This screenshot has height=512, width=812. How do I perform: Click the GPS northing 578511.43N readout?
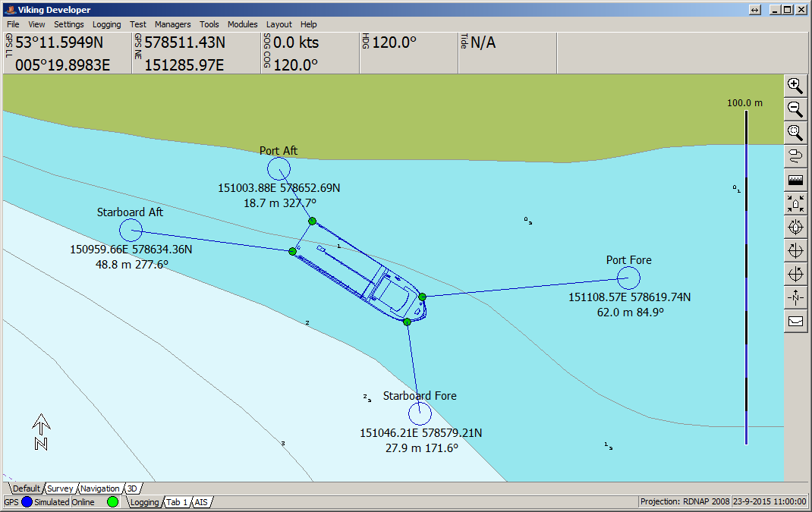point(185,42)
